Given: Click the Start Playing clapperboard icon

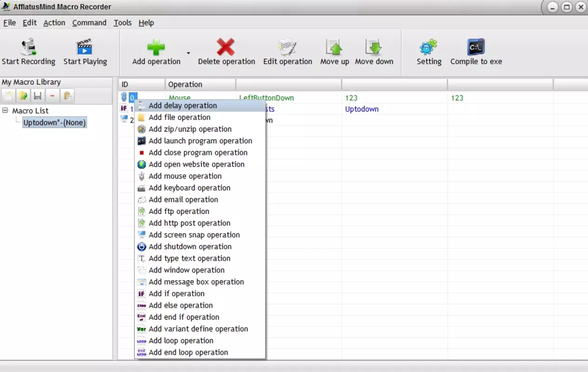Looking at the screenshot, I should point(84,47).
